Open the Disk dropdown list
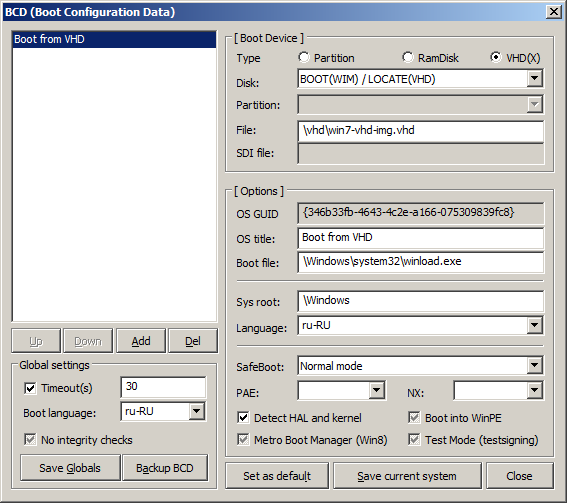This screenshot has height=503, width=567. click(534, 78)
